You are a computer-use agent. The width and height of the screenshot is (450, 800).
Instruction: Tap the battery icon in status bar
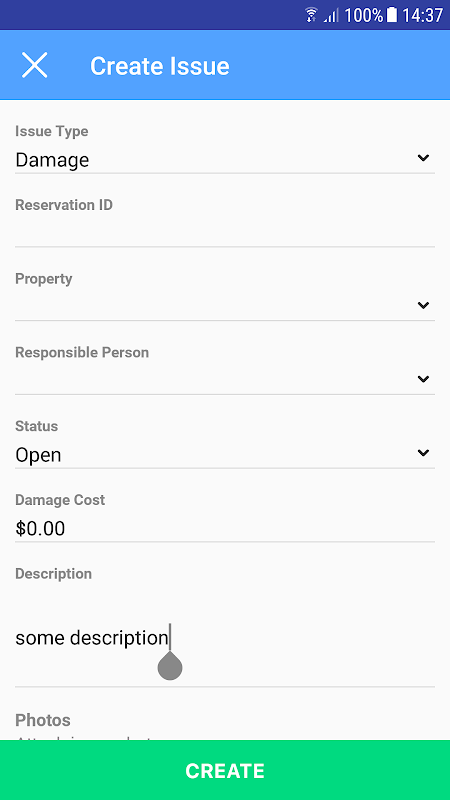[391, 15]
